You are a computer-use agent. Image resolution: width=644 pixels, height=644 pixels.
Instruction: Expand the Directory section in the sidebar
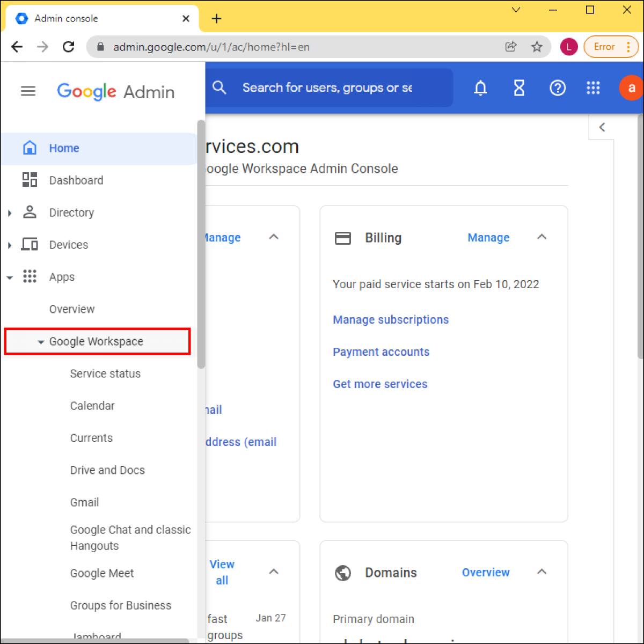point(9,213)
